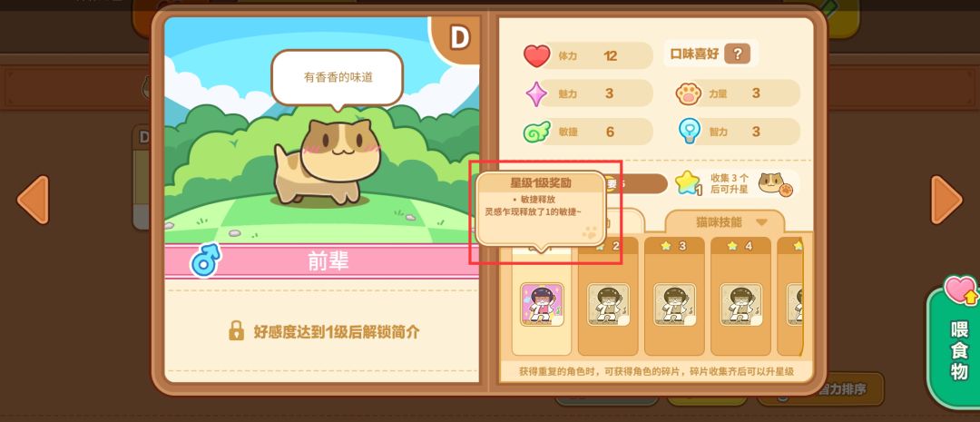The image size is (980, 422).
Task: Tap the green wing agility icon
Action: 536,132
